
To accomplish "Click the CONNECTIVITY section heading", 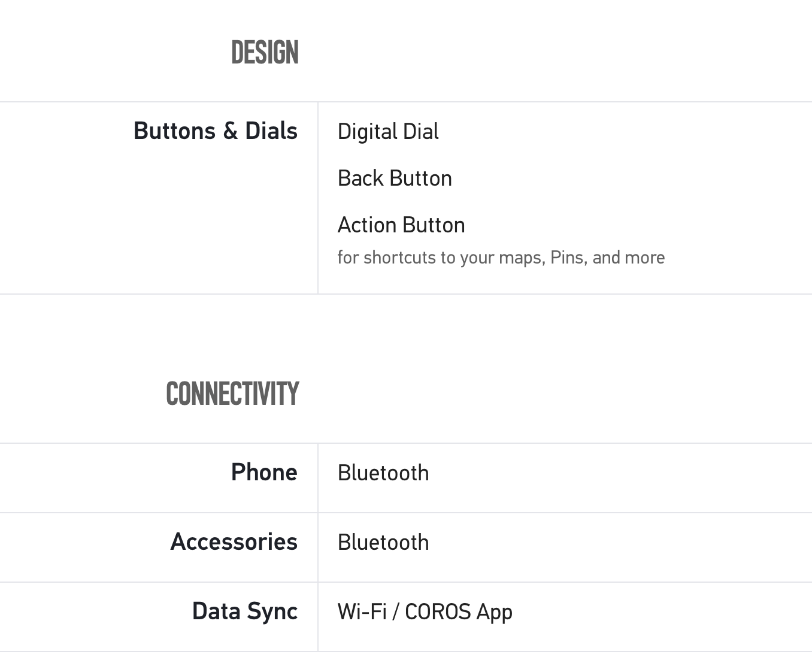I will pyautogui.click(x=232, y=394).
